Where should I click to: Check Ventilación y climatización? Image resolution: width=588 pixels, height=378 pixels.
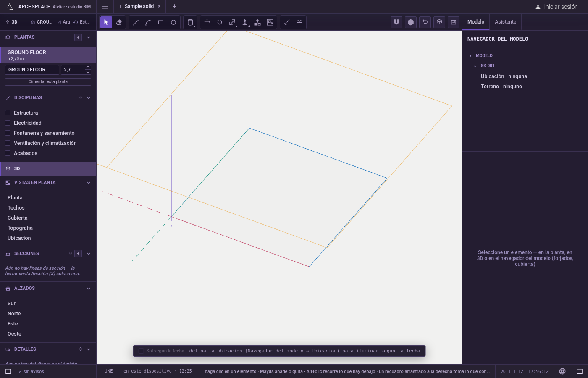8,143
